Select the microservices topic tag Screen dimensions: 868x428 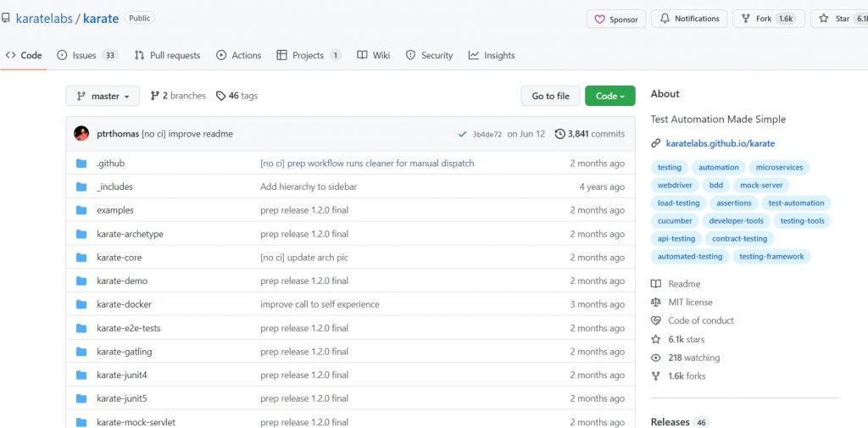tap(780, 167)
